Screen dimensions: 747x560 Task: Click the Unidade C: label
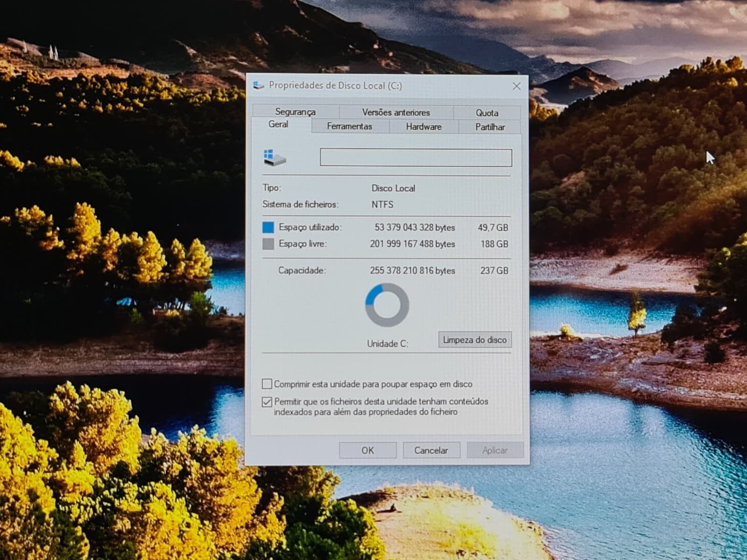pos(388,344)
